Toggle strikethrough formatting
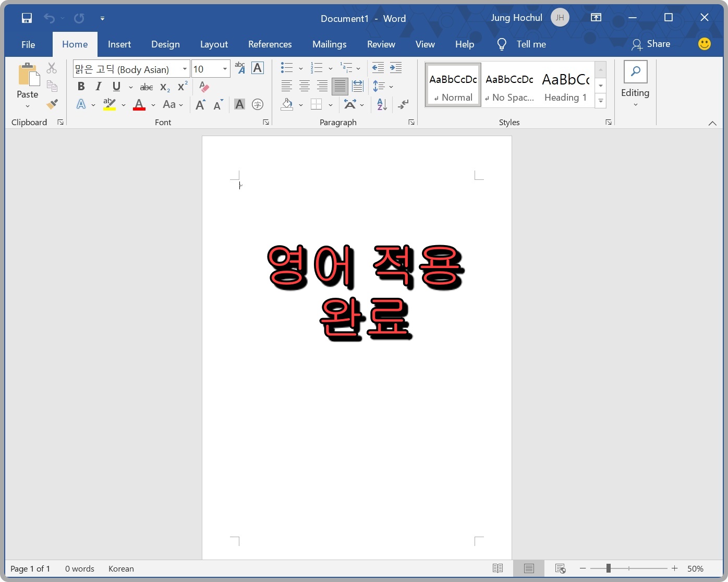This screenshot has height=582, width=728. point(147,87)
